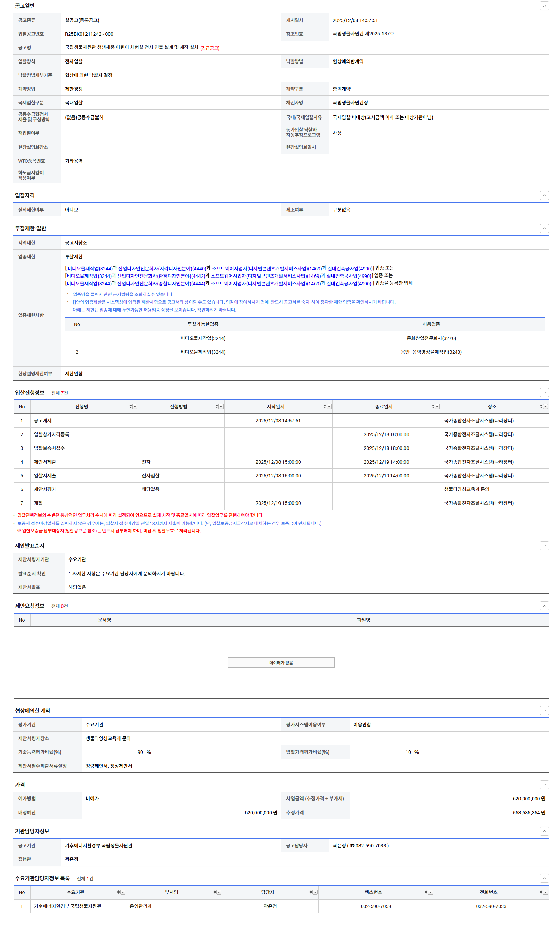This screenshot has width=560, height=927.
Task: Collapse the 투찰제한-일반 section
Action: (544, 228)
